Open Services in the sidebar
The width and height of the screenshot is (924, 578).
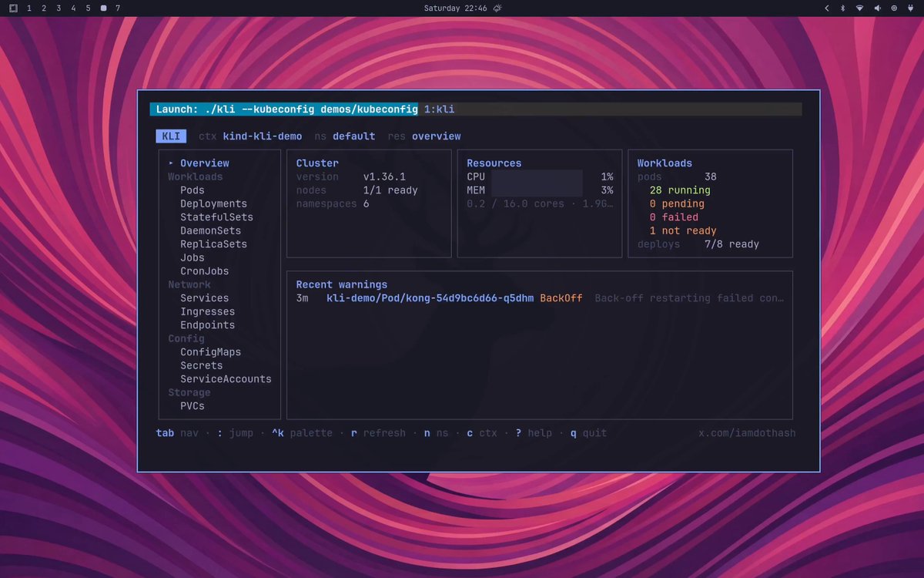click(205, 298)
